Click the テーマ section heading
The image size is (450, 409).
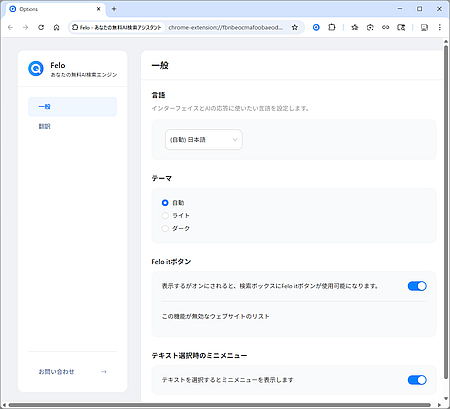162,178
